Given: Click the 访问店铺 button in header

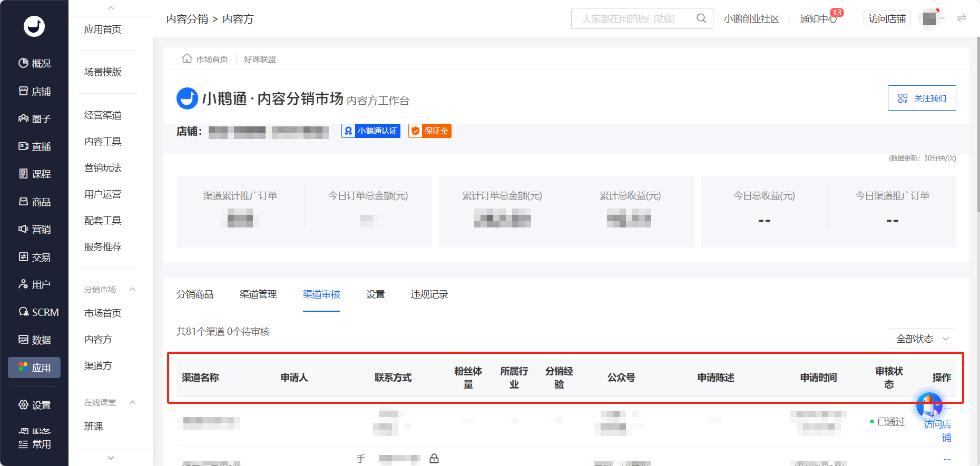Looking at the screenshot, I should pos(887,18).
